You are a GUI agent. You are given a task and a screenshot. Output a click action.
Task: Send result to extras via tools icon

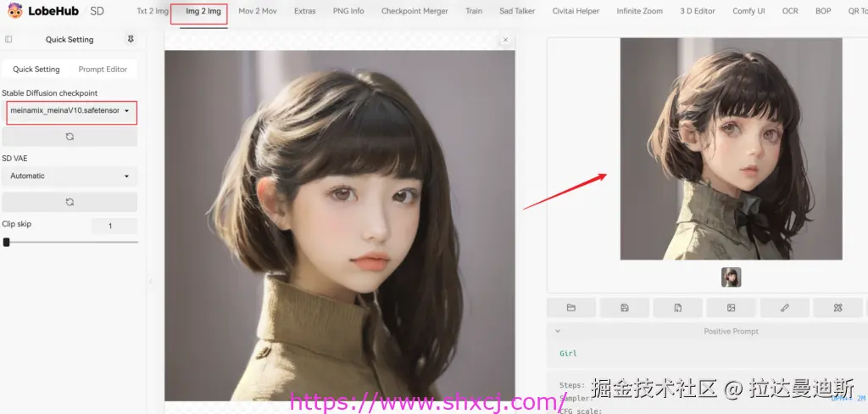tap(837, 308)
